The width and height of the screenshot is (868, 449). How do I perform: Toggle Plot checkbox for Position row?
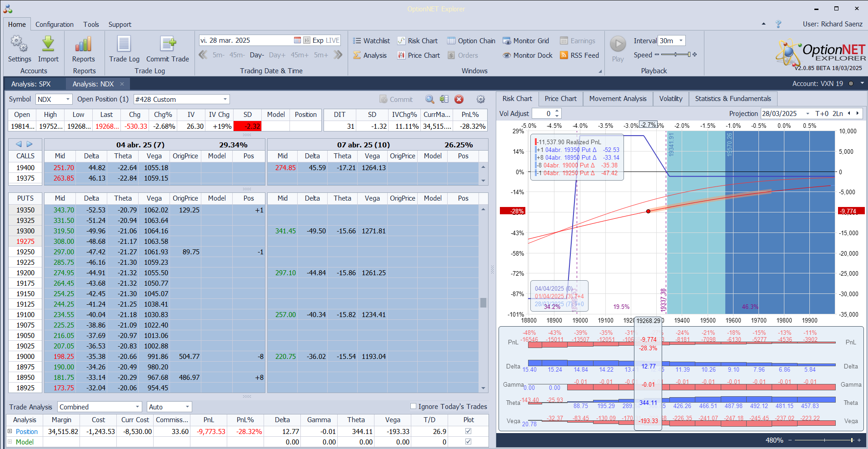[x=468, y=431]
